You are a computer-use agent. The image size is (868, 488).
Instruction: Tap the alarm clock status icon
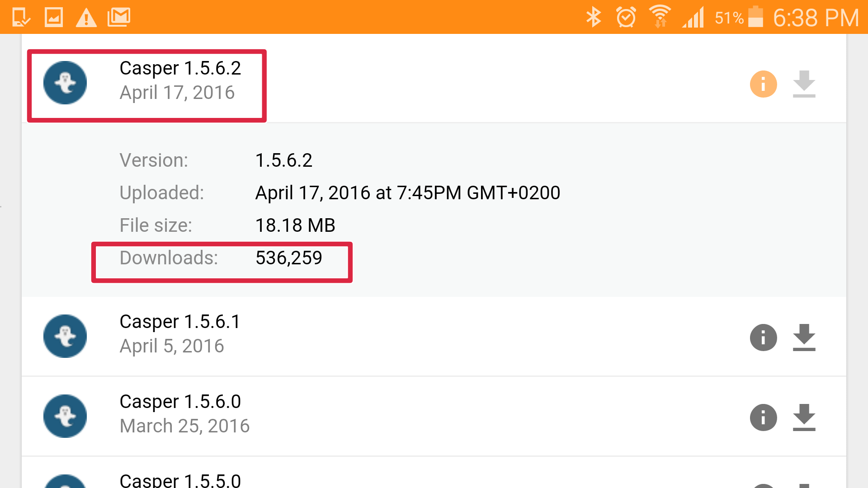(x=626, y=18)
